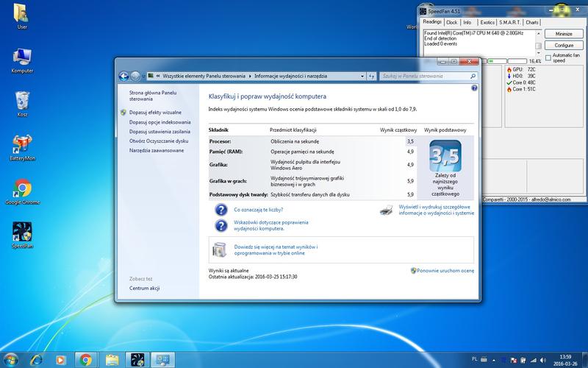Open 'Narzędzia zaawansowane' link
This screenshot has height=368, width=588.
pos(157,150)
